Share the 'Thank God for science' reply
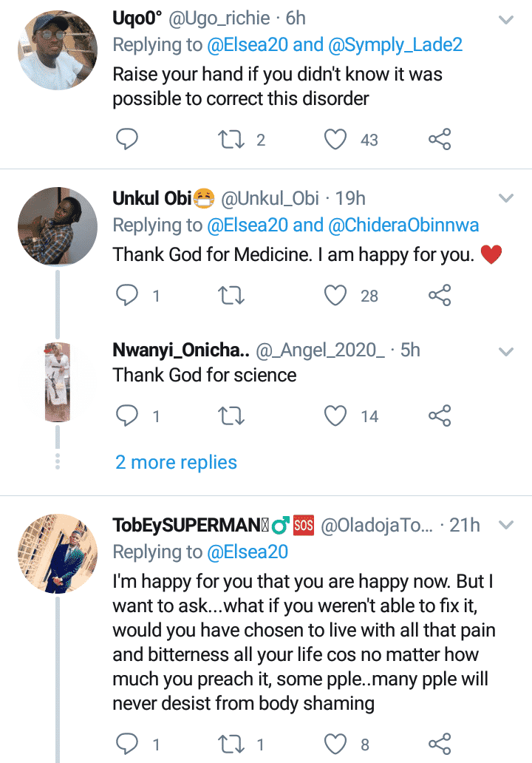Image resolution: width=532 pixels, height=763 pixels. click(440, 416)
